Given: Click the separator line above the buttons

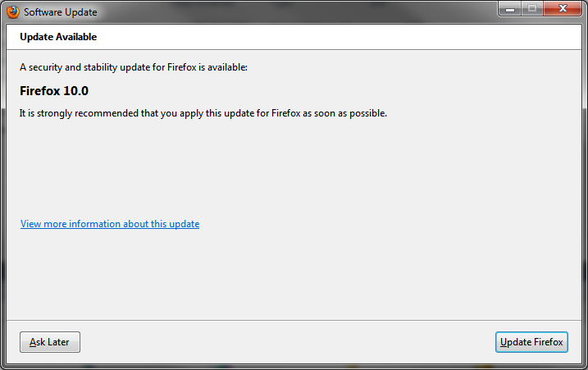Looking at the screenshot, I should 294,319.
